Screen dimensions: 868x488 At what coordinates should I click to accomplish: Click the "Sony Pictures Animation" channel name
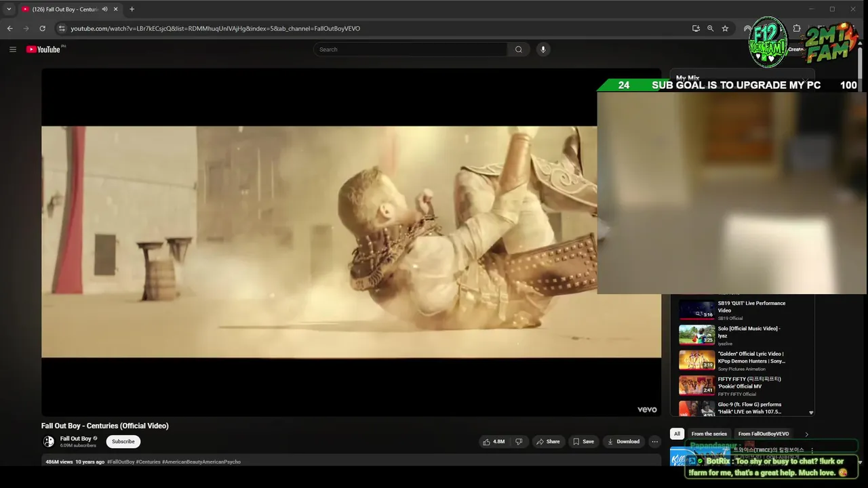(x=742, y=369)
